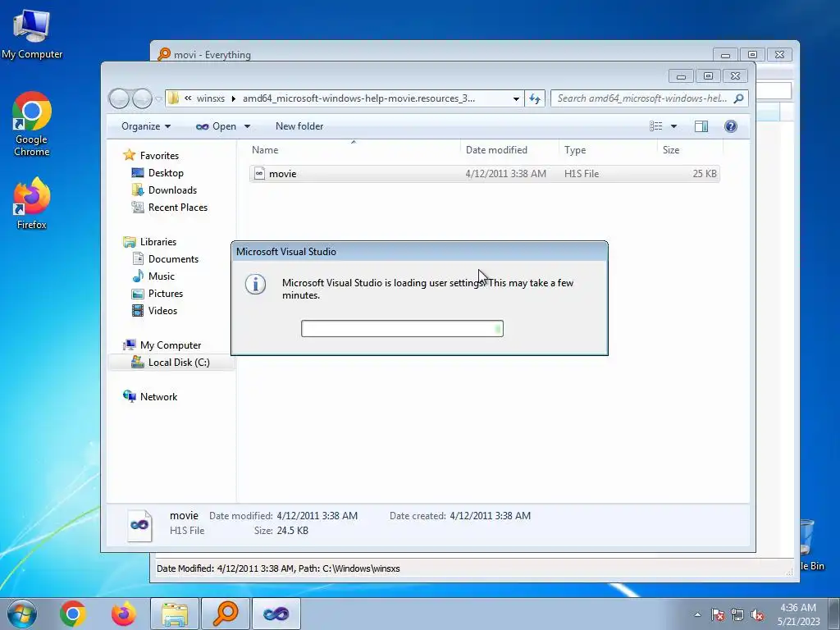Switch to Visual Studio taskbar button
Screen dimensions: 840x630
pos(276,614)
